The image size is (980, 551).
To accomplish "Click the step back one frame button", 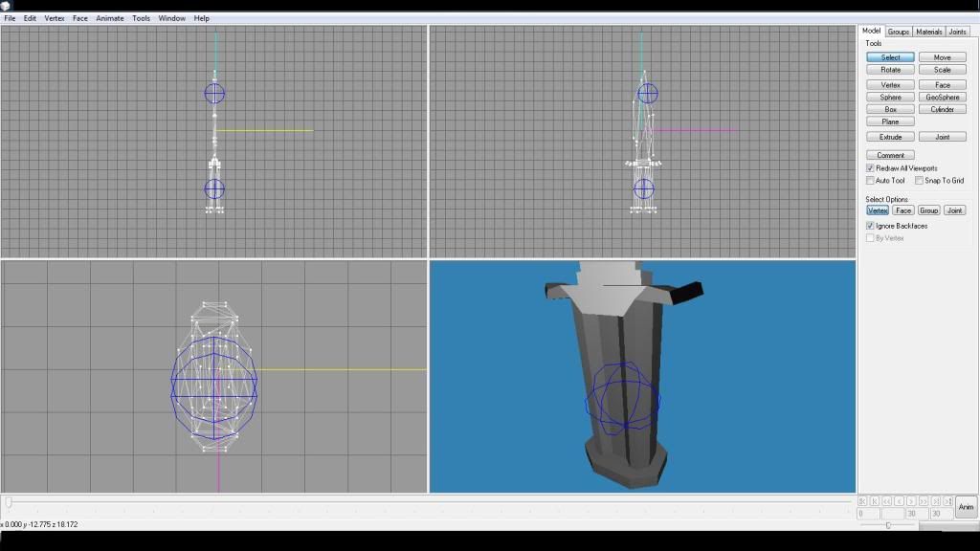I will [x=899, y=501].
